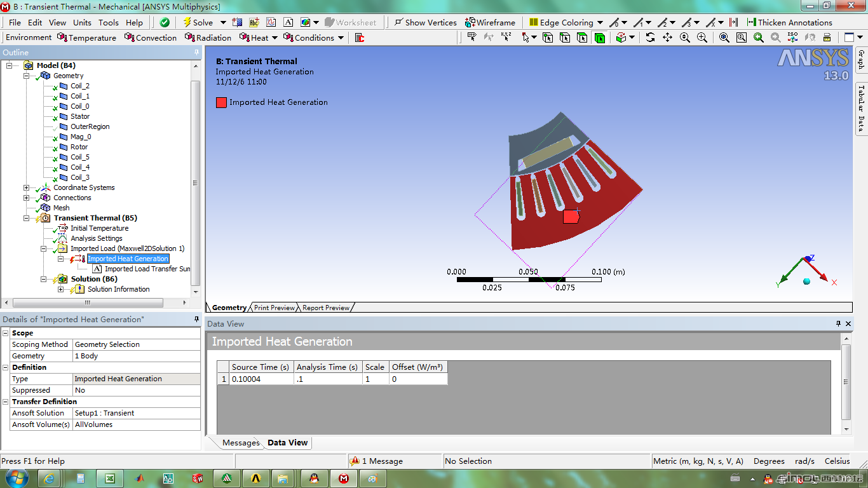Expand the Connections node
This screenshot has height=488, width=868.
click(27, 198)
